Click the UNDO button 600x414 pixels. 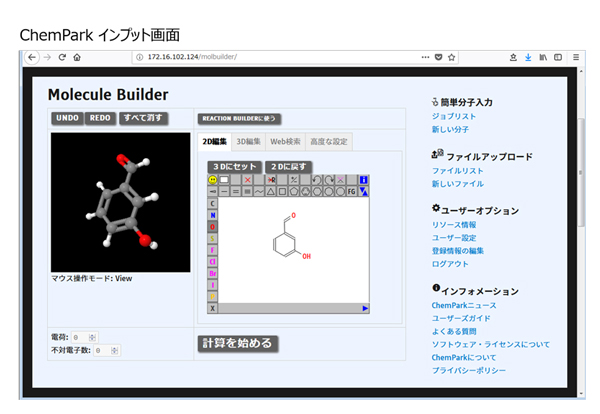click(67, 118)
